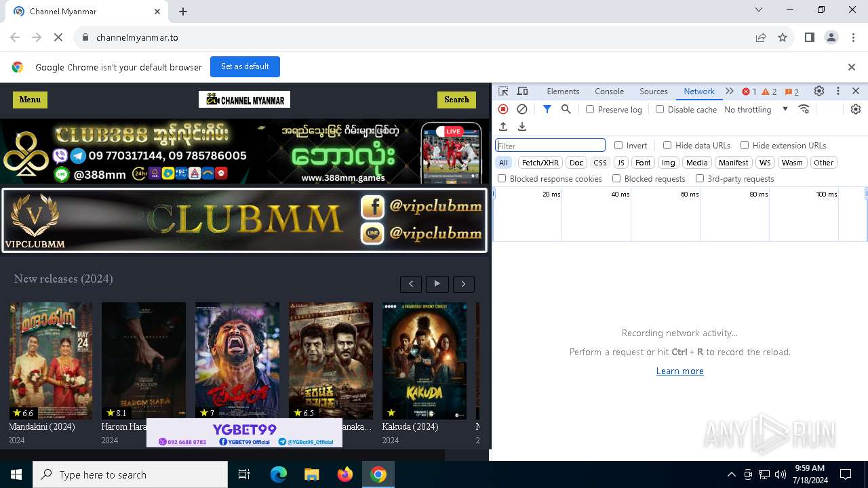Enable Preserve log checkbox
868x488 pixels.
click(x=590, y=109)
